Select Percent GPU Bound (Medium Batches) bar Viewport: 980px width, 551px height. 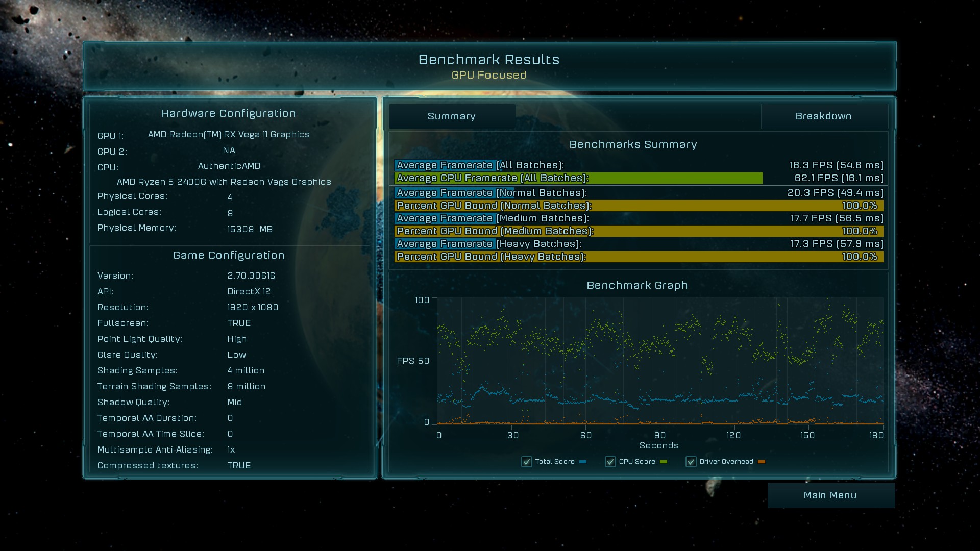638,231
